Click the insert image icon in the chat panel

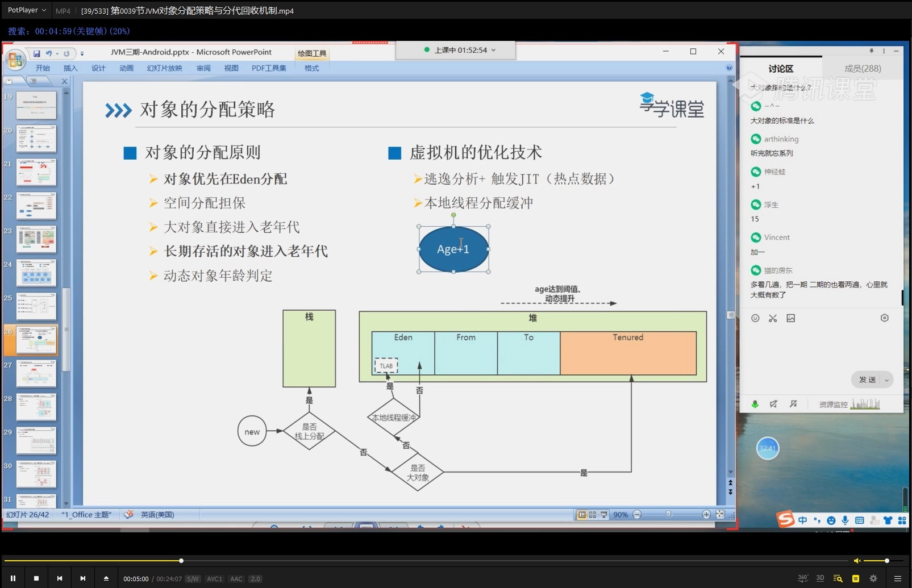click(x=792, y=318)
